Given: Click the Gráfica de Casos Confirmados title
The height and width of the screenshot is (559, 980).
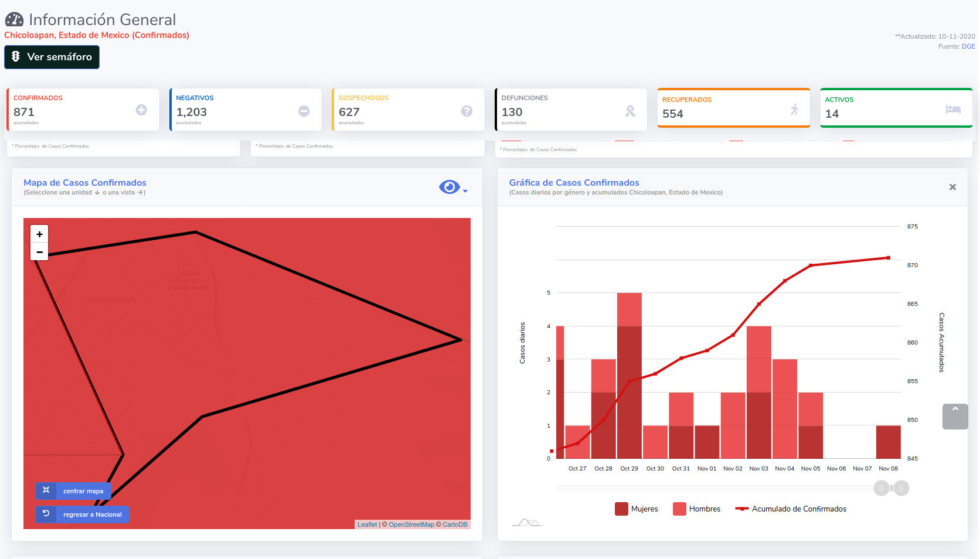Looking at the screenshot, I should point(574,183).
